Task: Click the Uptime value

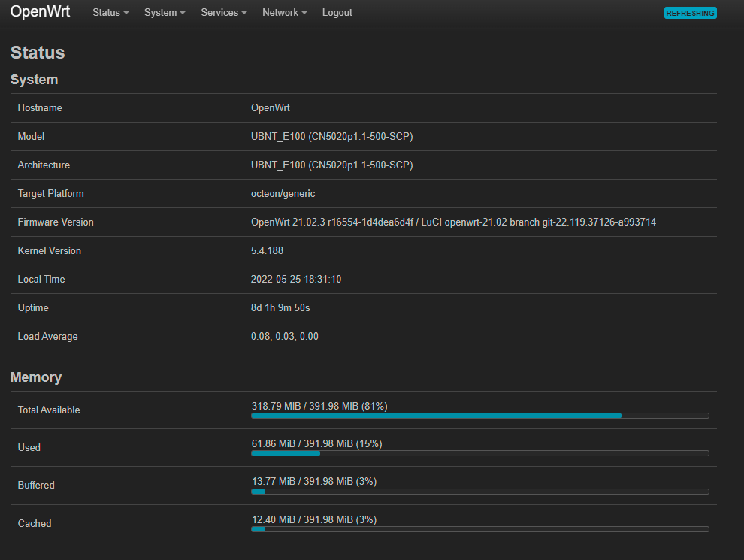Action: pos(280,308)
